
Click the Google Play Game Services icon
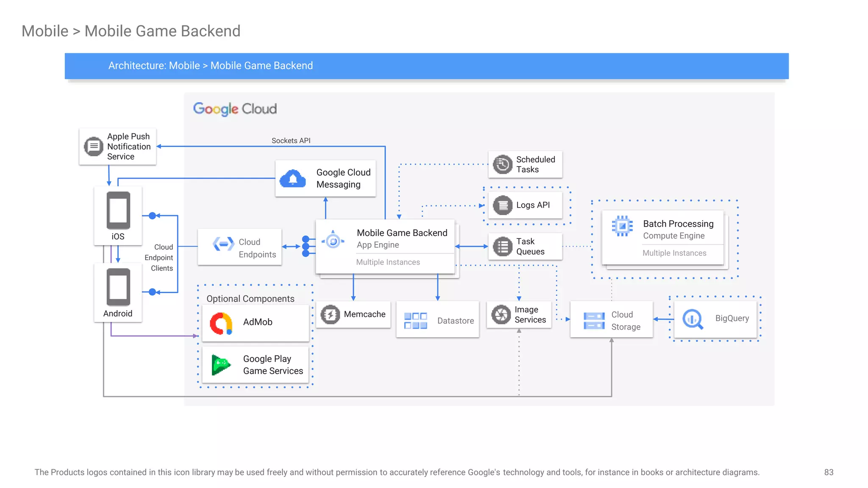pos(221,365)
